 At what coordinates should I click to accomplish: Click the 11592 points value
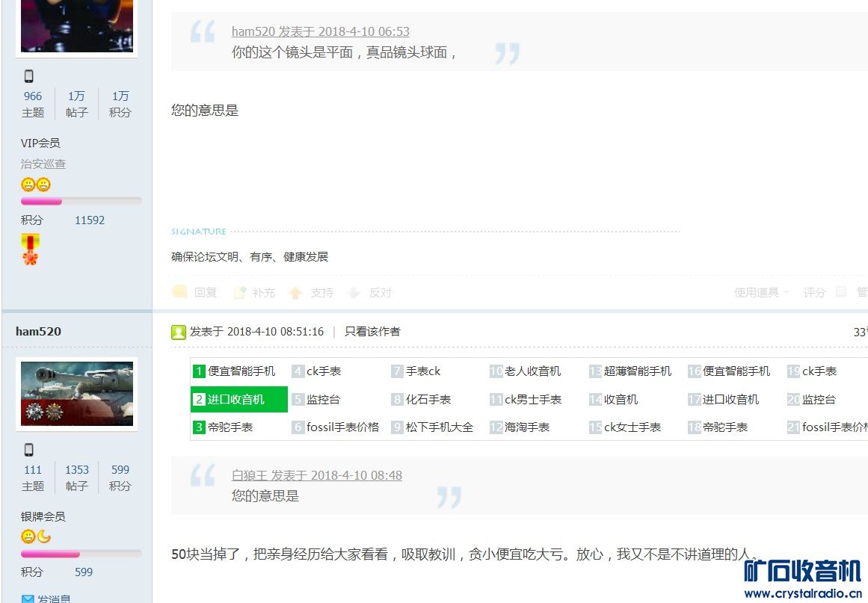90,220
